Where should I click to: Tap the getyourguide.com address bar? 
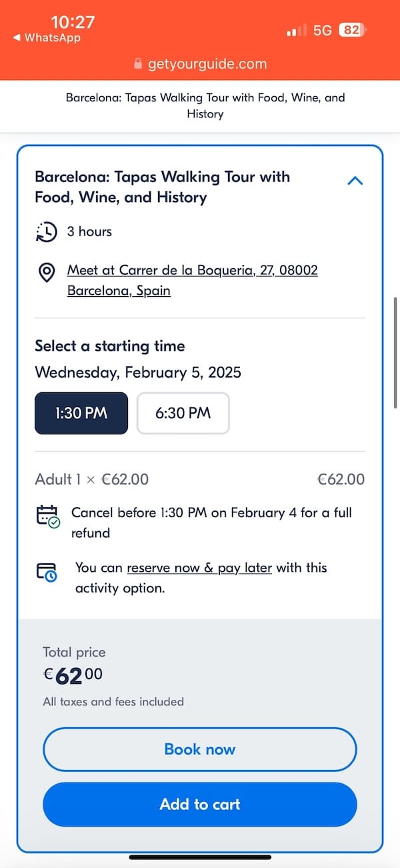pyautogui.click(x=200, y=64)
